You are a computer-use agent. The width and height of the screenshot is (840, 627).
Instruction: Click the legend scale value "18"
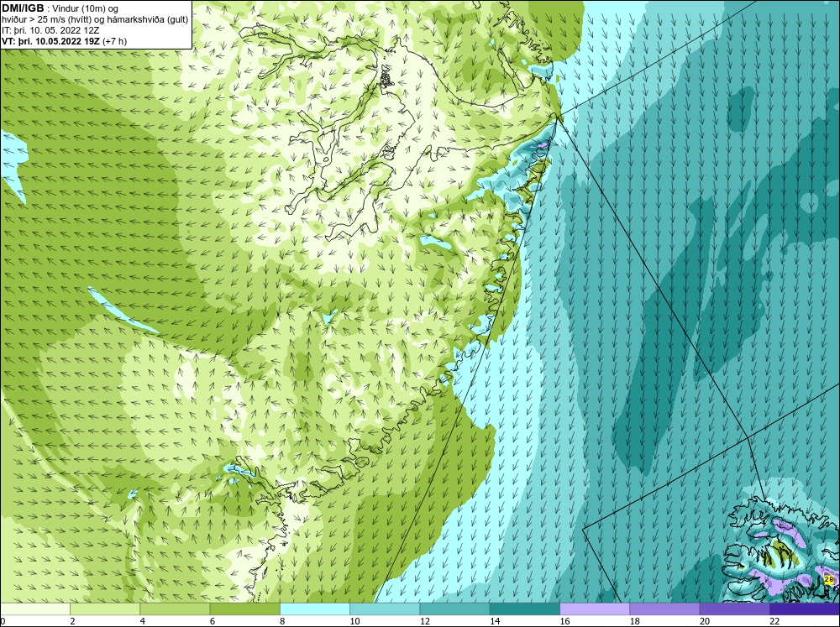tap(635, 621)
